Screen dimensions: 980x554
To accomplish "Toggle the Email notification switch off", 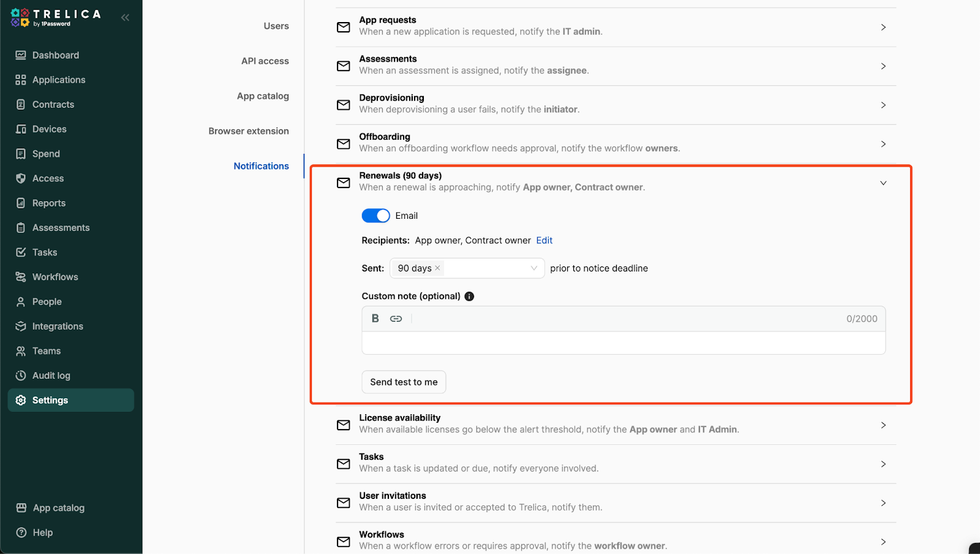I will coord(375,216).
